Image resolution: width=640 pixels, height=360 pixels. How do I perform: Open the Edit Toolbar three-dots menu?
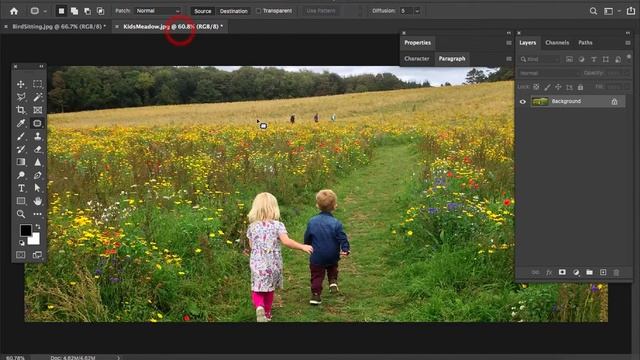point(38,214)
